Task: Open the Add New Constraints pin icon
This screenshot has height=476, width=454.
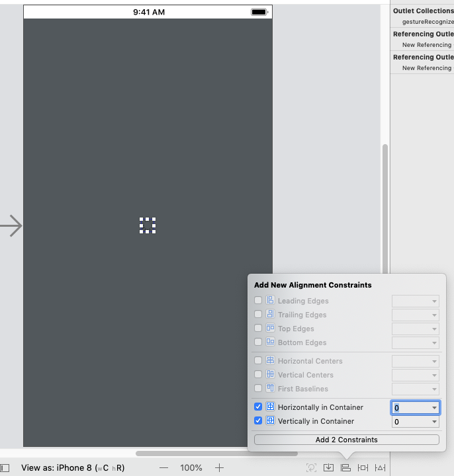Action: click(x=363, y=468)
